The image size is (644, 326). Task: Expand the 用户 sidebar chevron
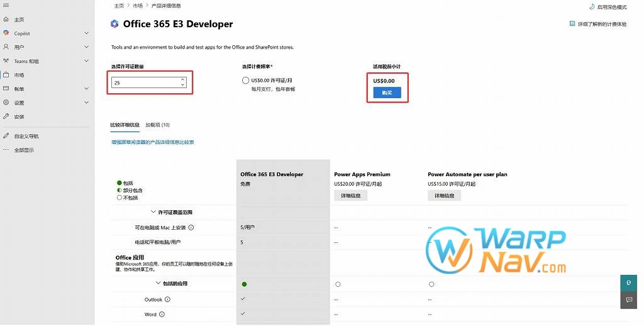coord(86,47)
